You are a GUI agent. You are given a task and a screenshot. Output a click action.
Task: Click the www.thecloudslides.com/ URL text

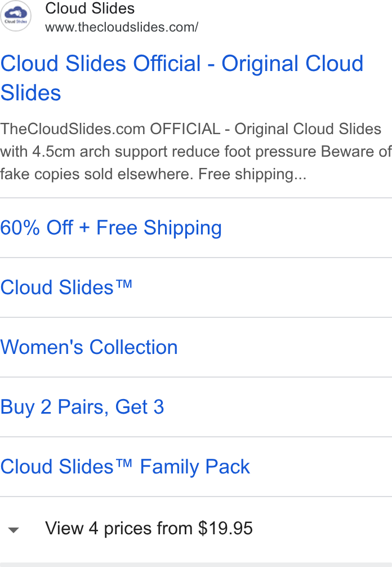click(x=122, y=27)
